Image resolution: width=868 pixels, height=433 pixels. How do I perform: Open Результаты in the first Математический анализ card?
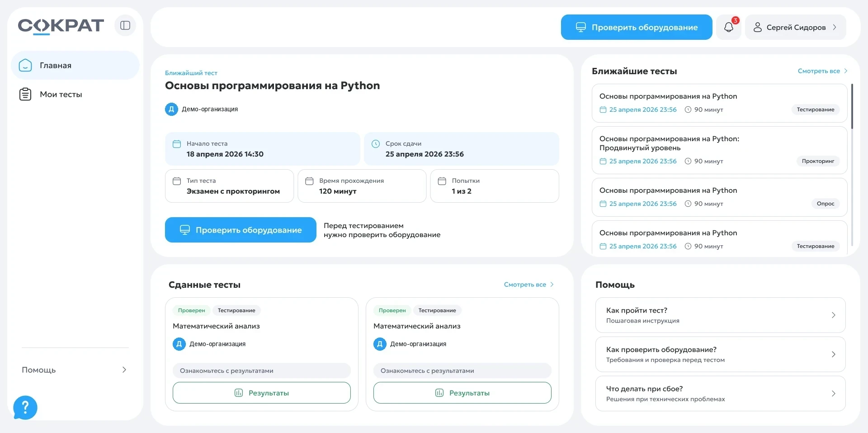(262, 393)
